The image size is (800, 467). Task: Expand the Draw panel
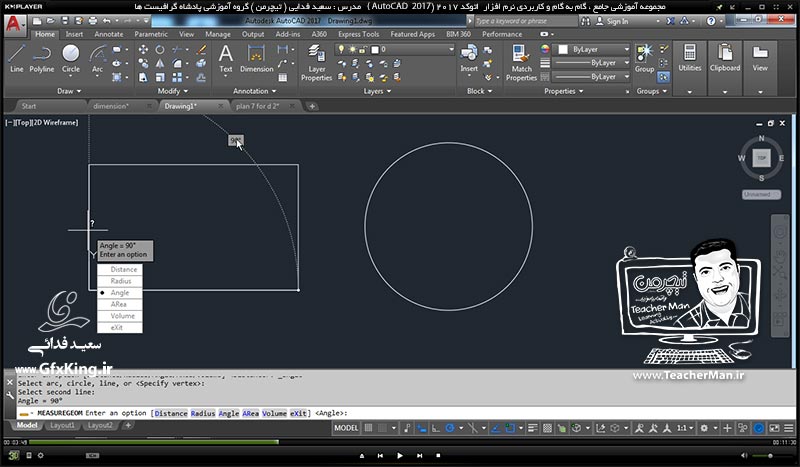(x=69, y=91)
